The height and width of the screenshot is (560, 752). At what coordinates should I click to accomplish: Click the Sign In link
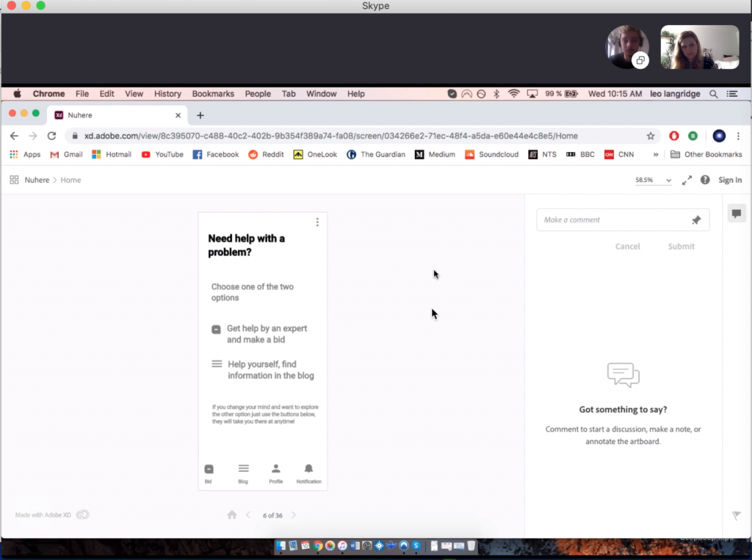click(730, 180)
